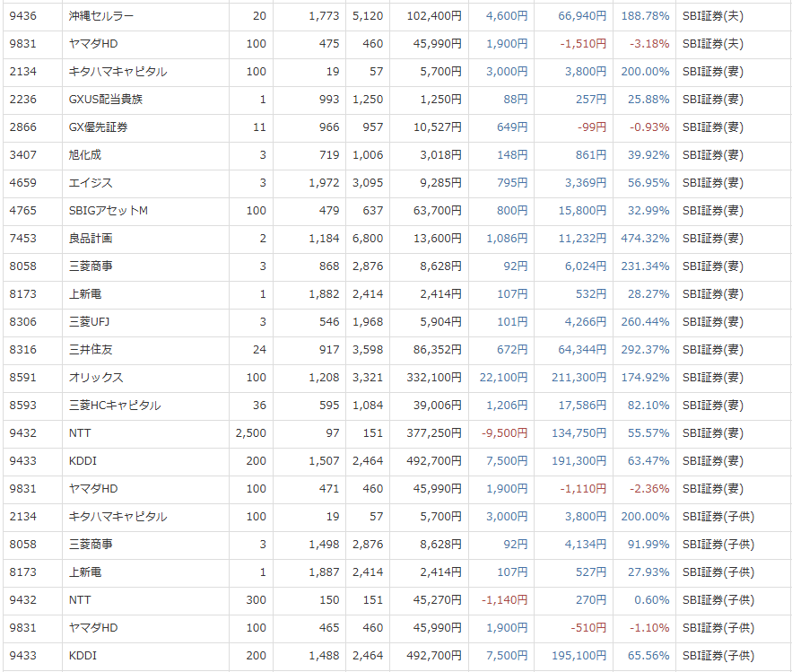Image resolution: width=792 pixels, height=672 pixels.
Task: Click the 良品計画 stock name
Action: tap(91, 239)
